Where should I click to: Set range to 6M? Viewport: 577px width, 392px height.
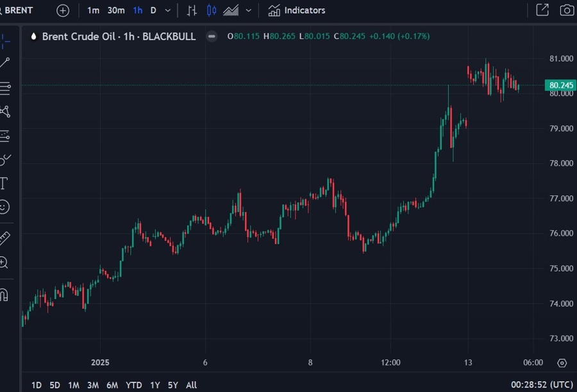[112, 385]
